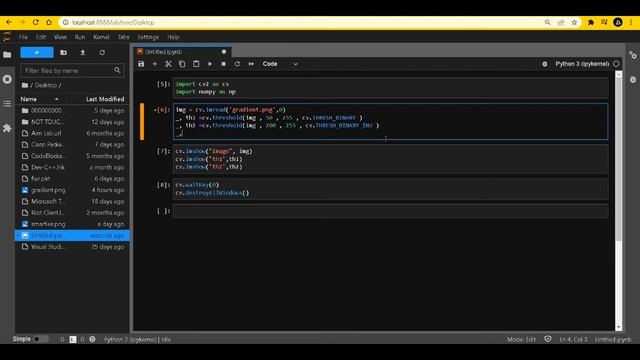Run the selected cell

[210, 64]
